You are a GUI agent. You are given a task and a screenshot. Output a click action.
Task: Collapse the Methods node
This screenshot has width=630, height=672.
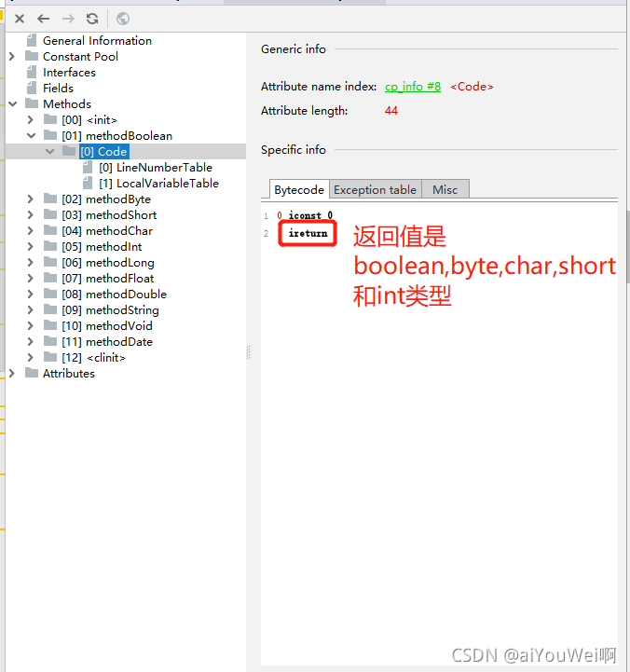pos(13,104)
